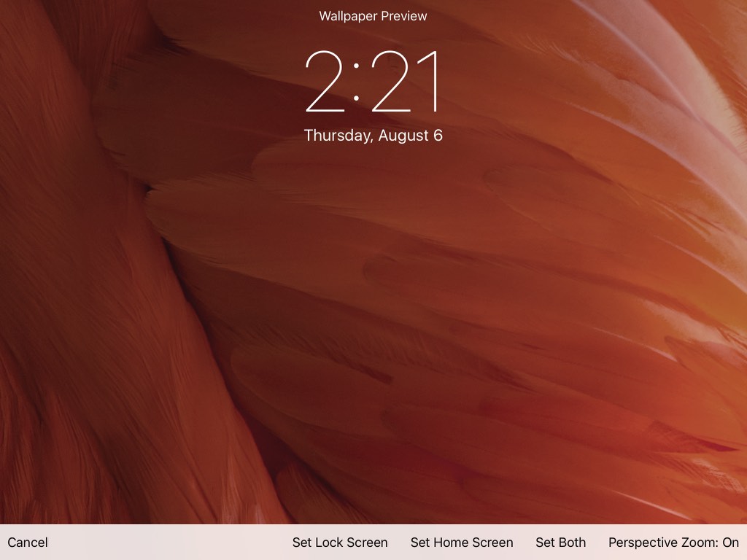Choose Set Home Screen

pyautogui.click(x=462, y=542)
